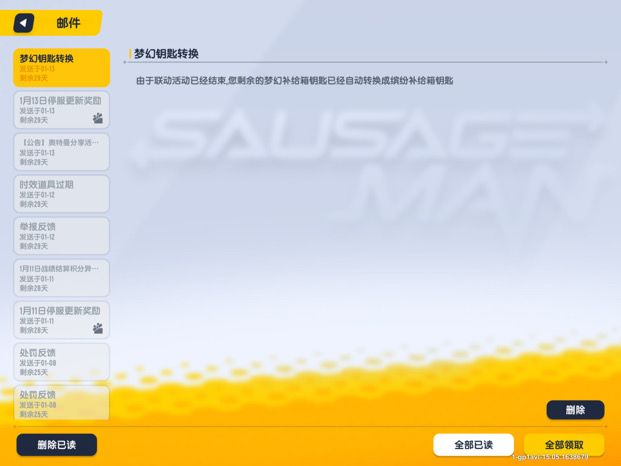Open the 时效道具过期 mail

pos(61,194)
